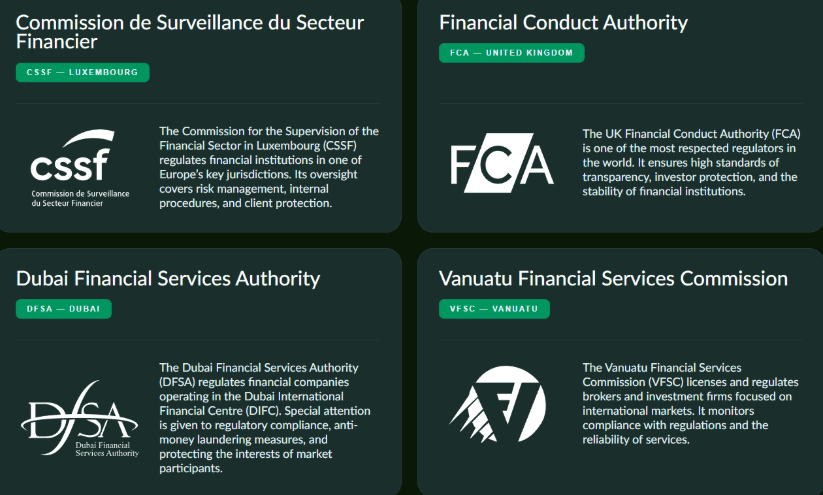Click the divider line in the CSSF card
This screenshot has height=495, width=823.
tap(198, 103)
